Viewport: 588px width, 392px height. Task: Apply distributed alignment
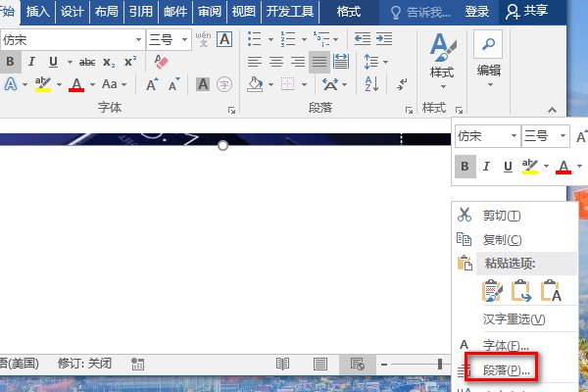pos(341,62)
